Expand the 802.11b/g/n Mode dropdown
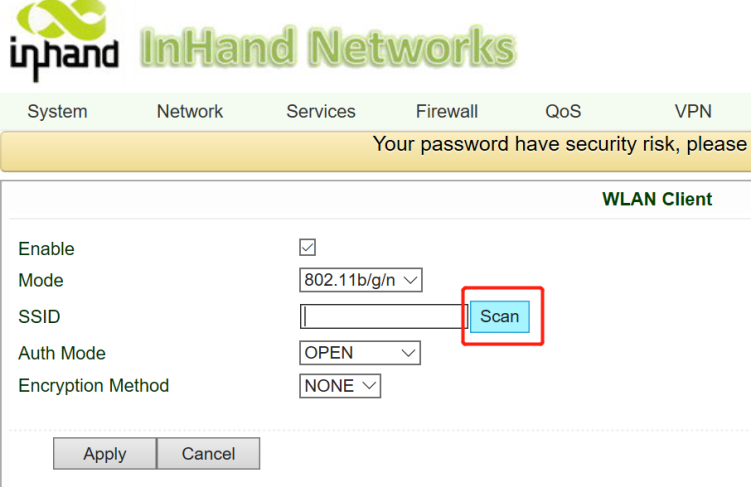The width and height of the screenshot is (752, 488). point(361,280)
